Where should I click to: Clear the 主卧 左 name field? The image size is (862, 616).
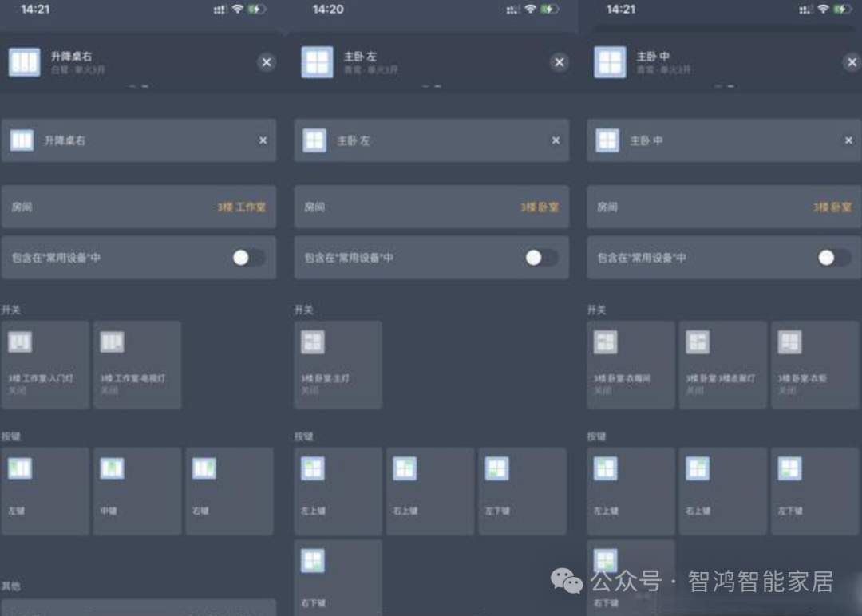tap(556, 140)
